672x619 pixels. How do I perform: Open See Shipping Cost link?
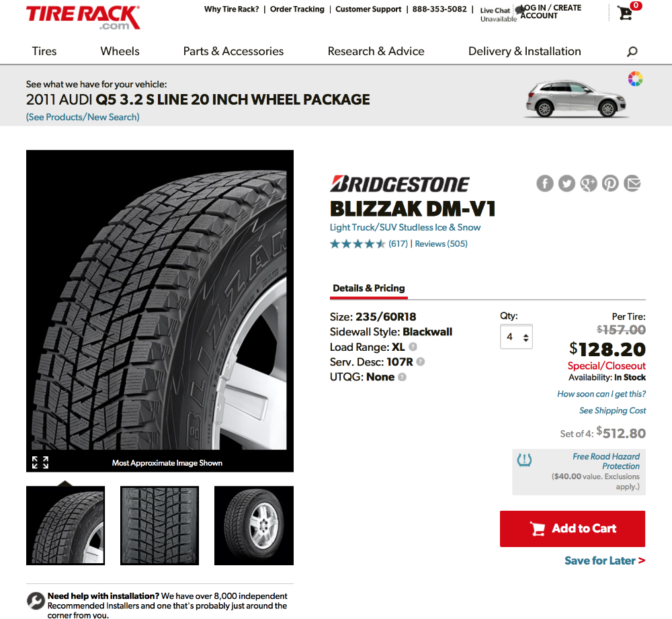[x=612, y=410]
